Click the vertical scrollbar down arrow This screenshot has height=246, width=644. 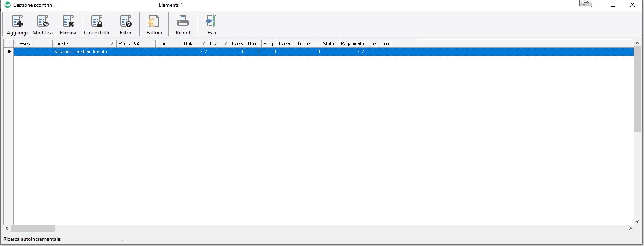tap(637, 221)
